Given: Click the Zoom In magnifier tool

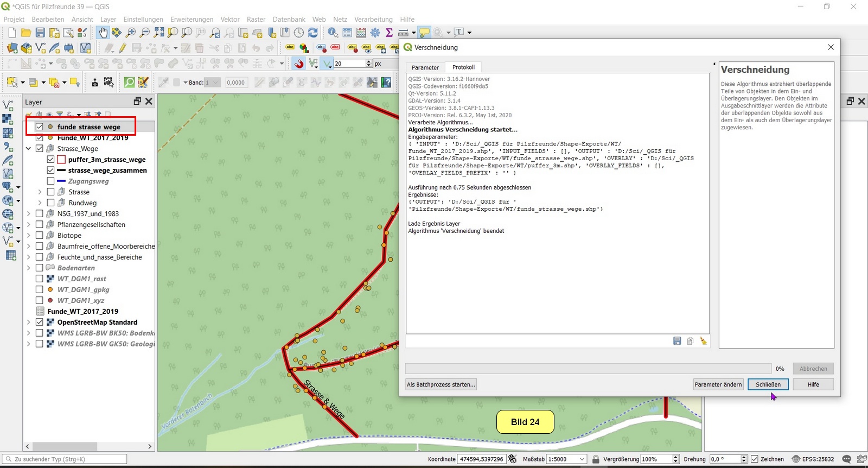Looking at the screenshot, I should click(x=131, y=33).
